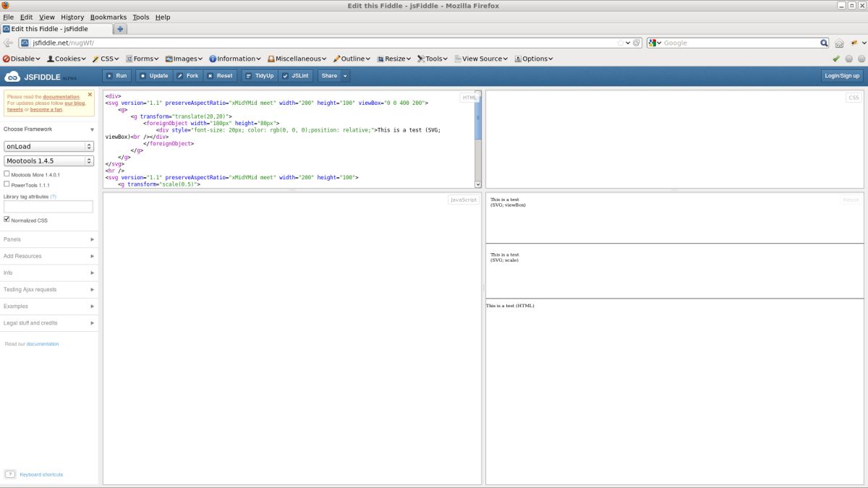This screenshot has width=868, height=488.
Task: Expand the Add Resources section
Action: (49, 256)
